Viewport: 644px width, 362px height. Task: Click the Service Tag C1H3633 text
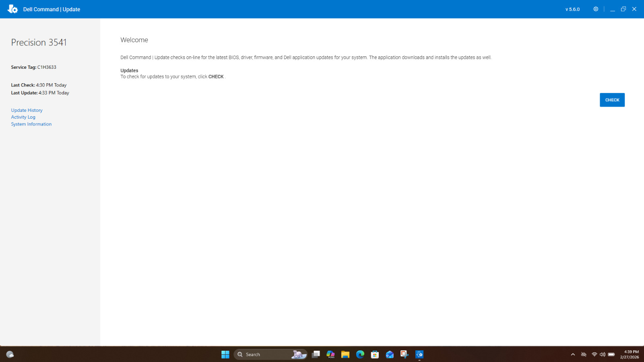(34, 67)
